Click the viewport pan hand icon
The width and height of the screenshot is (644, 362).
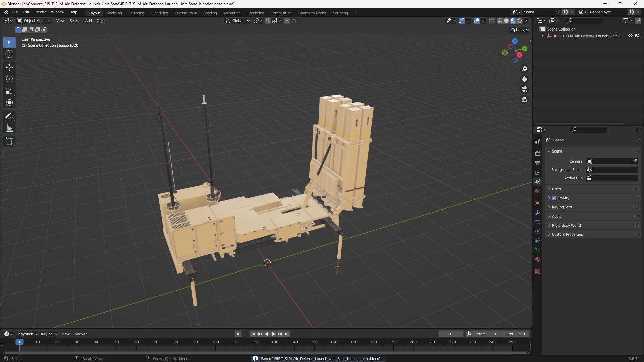point(524,79)
